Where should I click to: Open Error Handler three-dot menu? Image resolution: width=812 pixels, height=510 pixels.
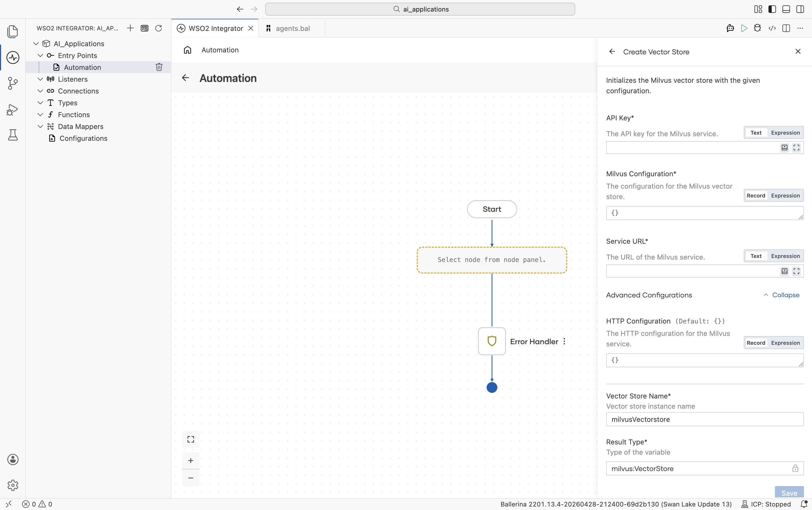point(564,341)
